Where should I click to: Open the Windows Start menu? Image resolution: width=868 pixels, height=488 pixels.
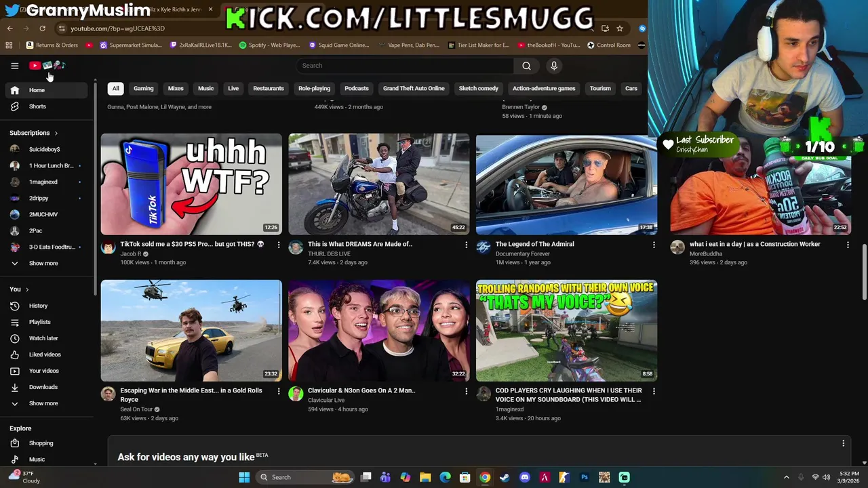tap(244, 477)
